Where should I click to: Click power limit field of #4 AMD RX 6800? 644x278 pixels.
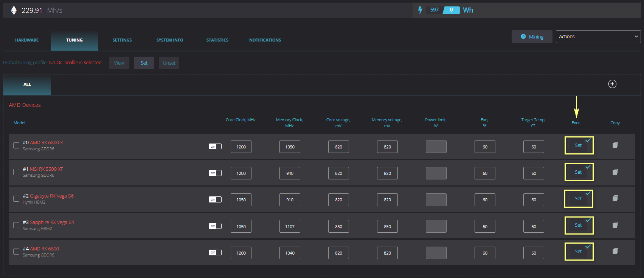(x=436, y=253)
